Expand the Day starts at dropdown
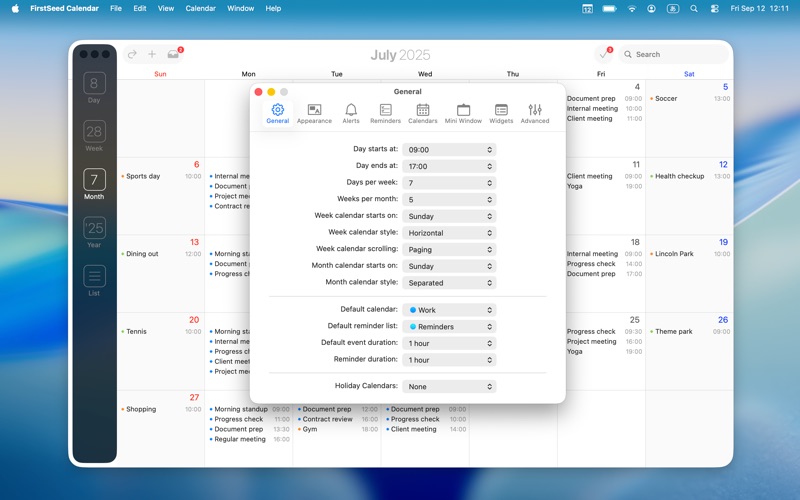 click(x=449, y=150)
